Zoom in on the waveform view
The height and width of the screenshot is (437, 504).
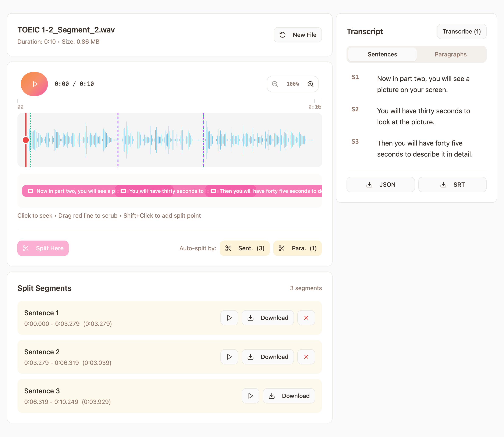pos(310,84)
